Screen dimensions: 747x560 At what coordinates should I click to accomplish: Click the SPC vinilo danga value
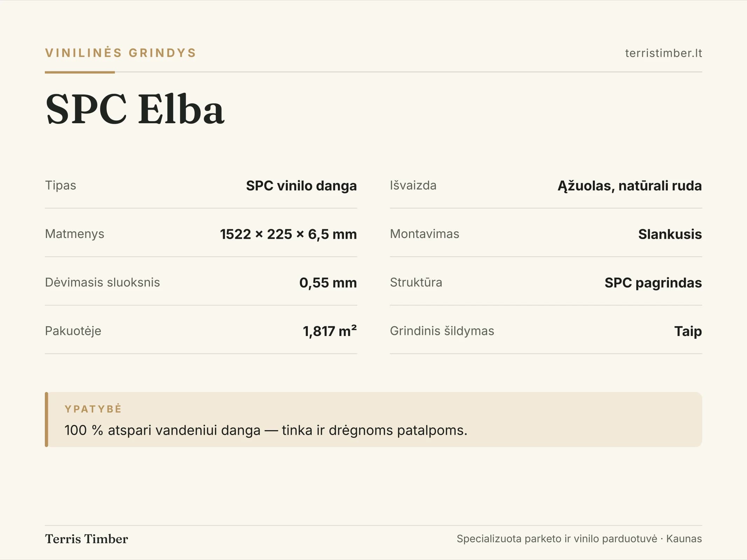pyautogui.click(x=301, y=185)
